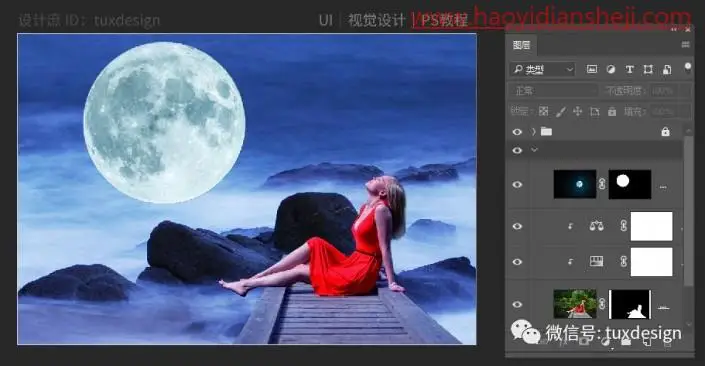This screenshot has width=705, height=366.
Task: Open the Layers panel flyout menu
Action: (x=686, y=45)
